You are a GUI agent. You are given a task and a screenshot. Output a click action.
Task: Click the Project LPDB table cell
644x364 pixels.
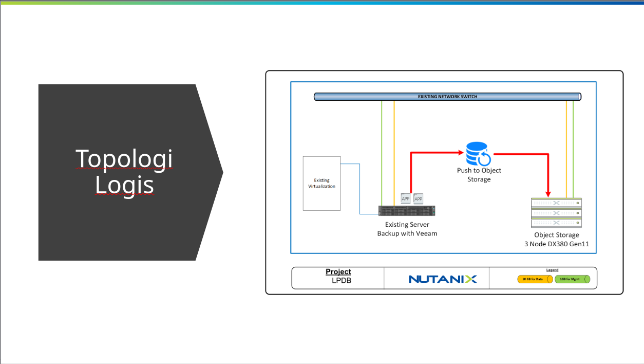[x=338, y=276]
